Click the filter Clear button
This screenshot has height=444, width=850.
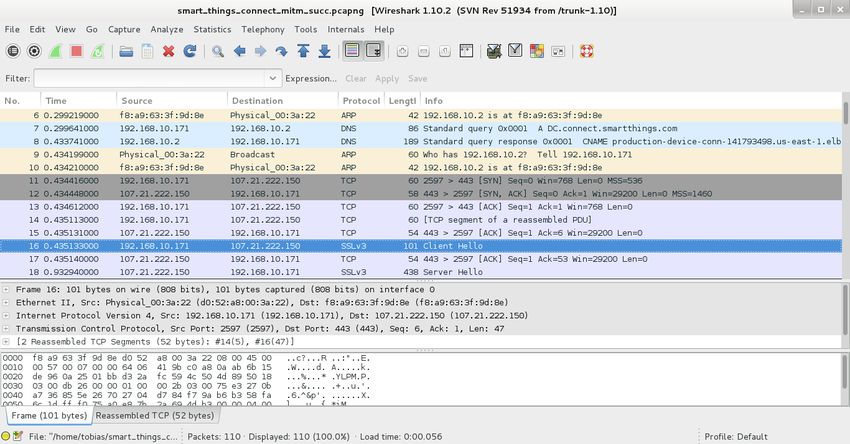356,79
